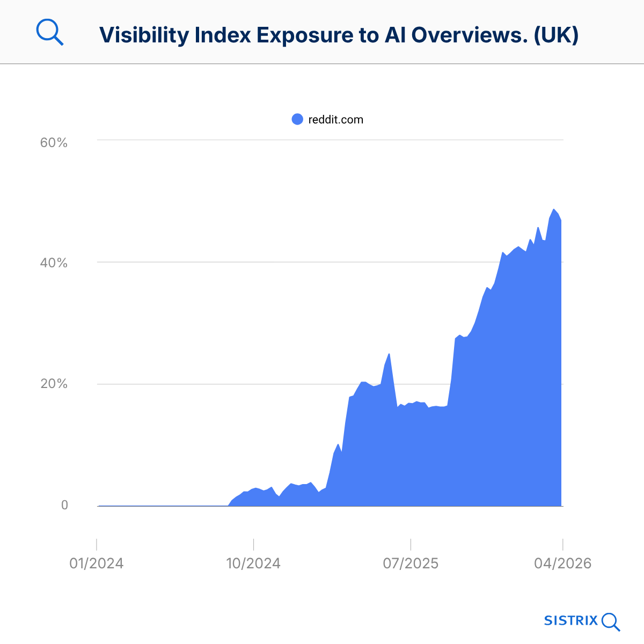The height and width of the screenshot is (644, 644).
Task: Click the 04/2026 date label
Action: tap(562, 563)
